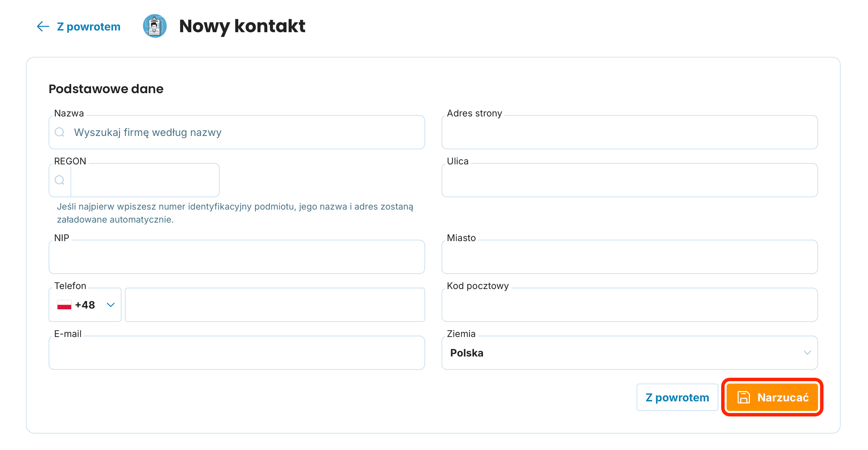Click the Adres strony input field
The width and height of the screenshot is (868, 450).
630,132
